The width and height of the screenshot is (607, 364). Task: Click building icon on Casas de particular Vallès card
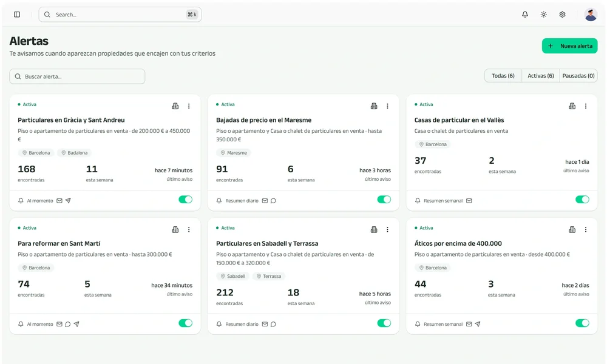coord(572,106)
